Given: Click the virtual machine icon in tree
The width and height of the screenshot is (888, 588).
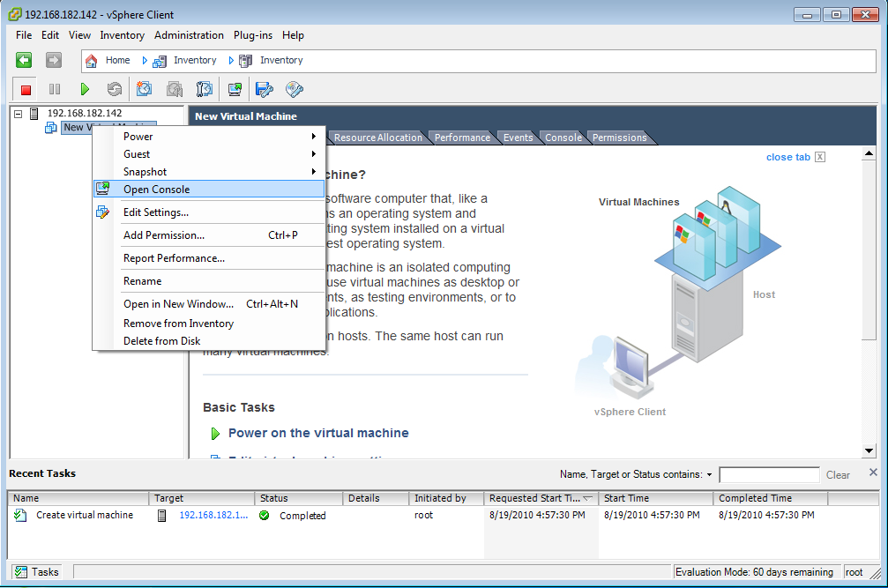Looking at the screenshot, I should point(51,128).
